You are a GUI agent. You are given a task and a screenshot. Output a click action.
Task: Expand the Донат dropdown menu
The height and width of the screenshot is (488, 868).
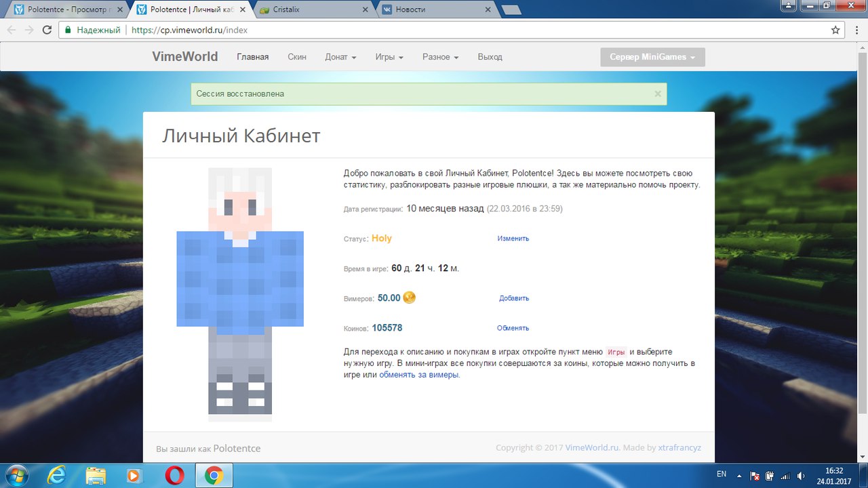click(x=340, y=57)
